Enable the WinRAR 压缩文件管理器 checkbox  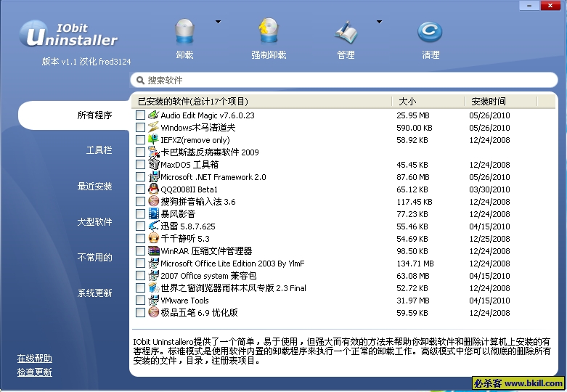140,250
